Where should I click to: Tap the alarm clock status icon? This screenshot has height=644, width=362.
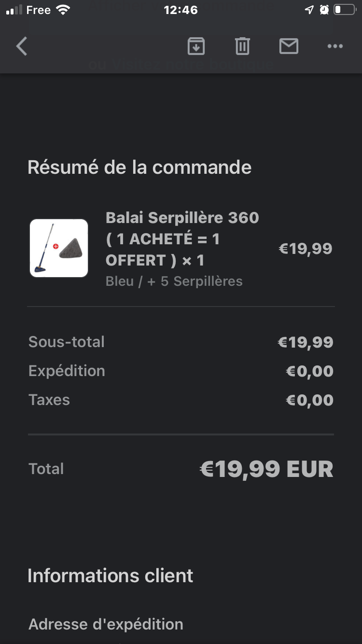point(324,10)
